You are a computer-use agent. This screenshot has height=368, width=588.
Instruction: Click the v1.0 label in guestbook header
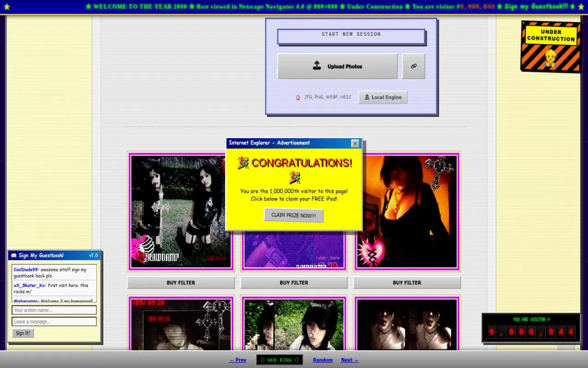pyautogui.click(x=93, y=255)
